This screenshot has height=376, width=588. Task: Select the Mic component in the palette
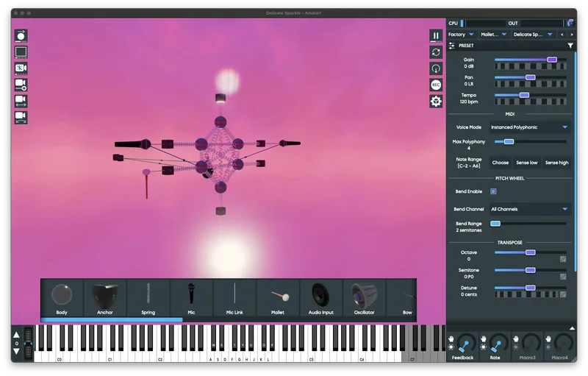coord(191,299)
